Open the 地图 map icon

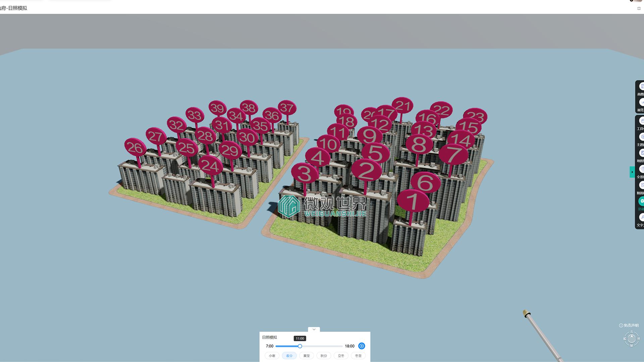[641, 153]
